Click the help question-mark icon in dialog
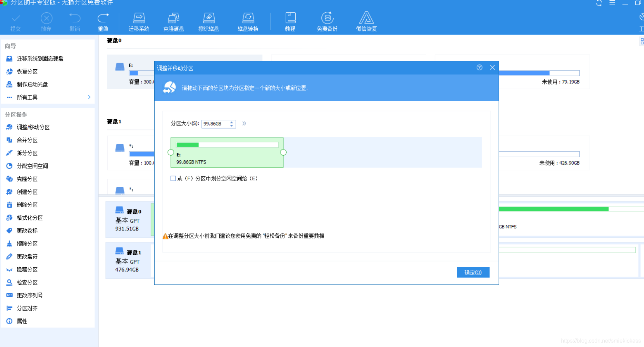Image resolution: width=644 pixels, height=347 pixels. pyautogui.click(x=479, y=68)
